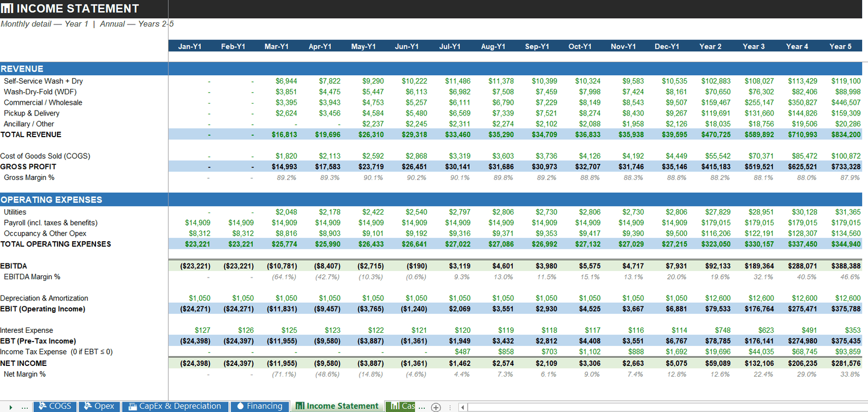Click the horizontal scrollbar left arrow
This screenshot has height=412, width=868.
pyautogui.click(x=462, y=407)
